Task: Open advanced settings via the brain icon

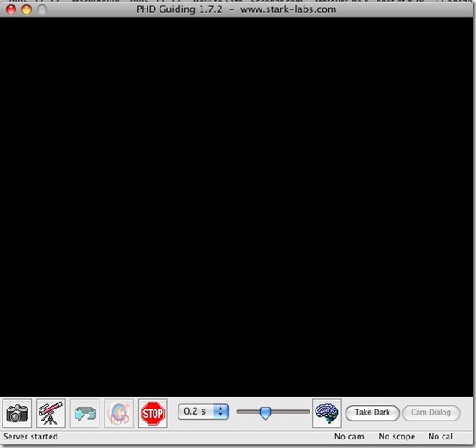Action: [327, 413]
